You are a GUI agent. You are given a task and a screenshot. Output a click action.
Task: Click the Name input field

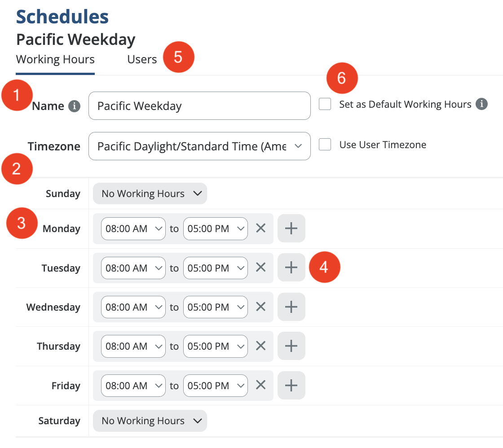coord(199,106)
